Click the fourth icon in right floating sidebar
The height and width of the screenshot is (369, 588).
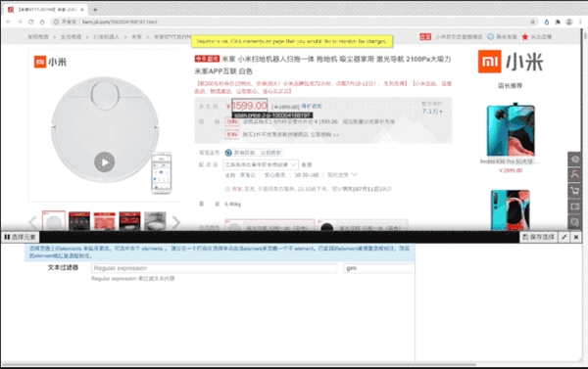pyautogui.click(x=575, y=207)
